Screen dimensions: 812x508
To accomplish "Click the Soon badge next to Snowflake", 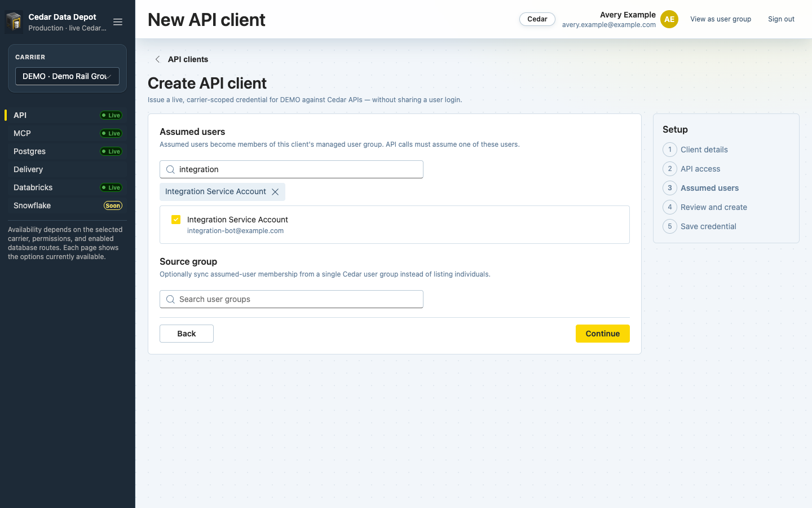I will 113,205.
